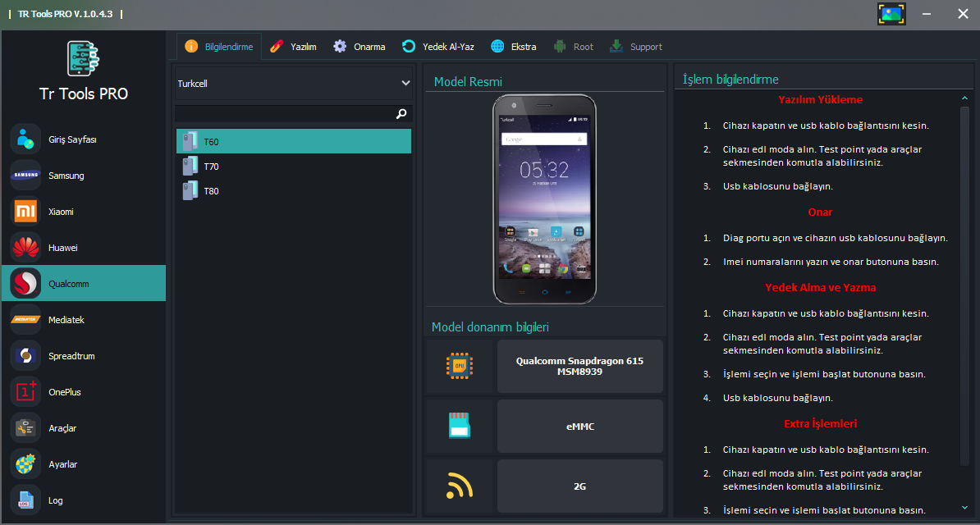Select the OnePlus sidebar icon
The width and height of the screenshot is (980, 525).
[x=25, y=392]
